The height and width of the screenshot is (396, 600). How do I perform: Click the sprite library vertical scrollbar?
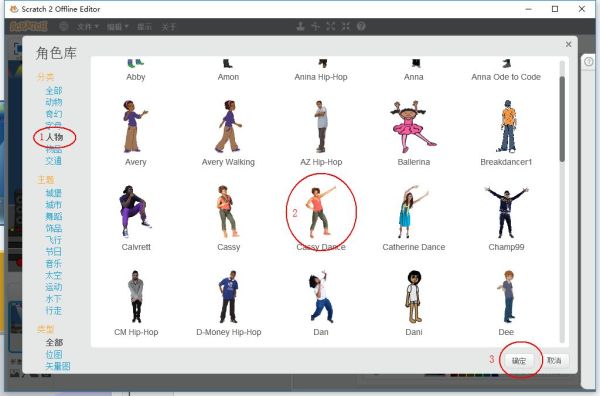pyautogui.click(x=562, y=119)
